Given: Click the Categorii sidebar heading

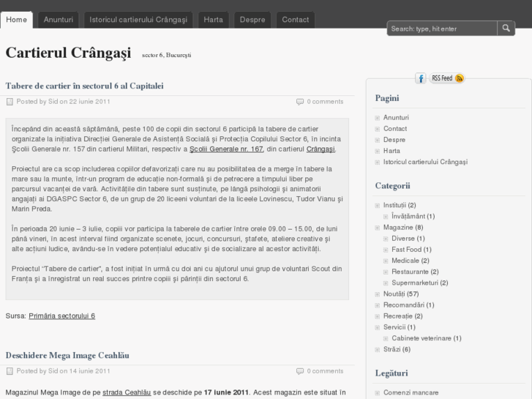Looking at the screenshot, I should point(392,186).
